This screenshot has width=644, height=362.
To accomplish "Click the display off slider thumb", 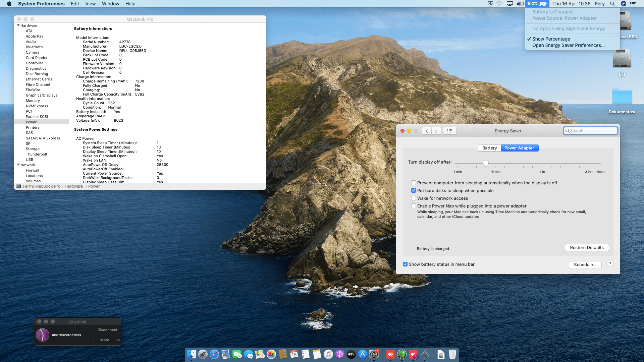I will (486, 163).
